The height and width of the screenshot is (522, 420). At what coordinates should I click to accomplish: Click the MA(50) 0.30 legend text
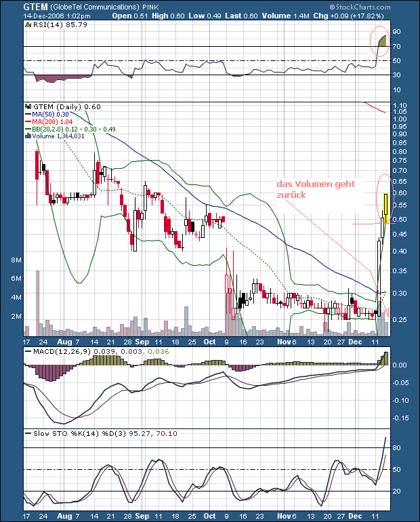[x=51, y=115]
